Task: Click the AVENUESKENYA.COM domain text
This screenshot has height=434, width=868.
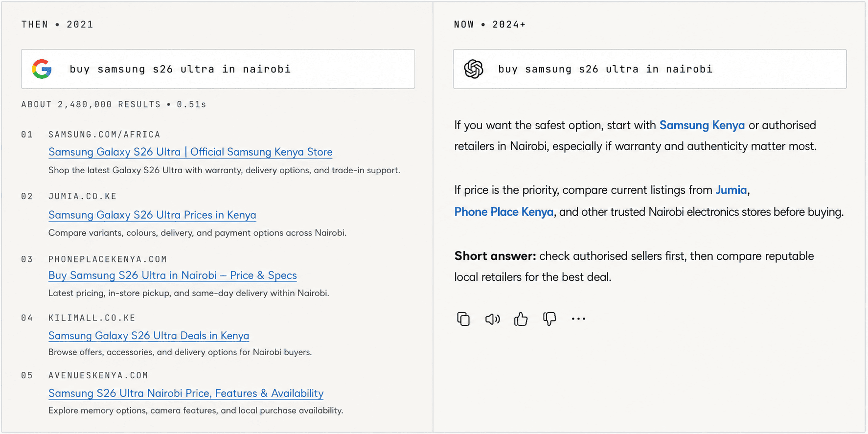Action: (98, 375)
